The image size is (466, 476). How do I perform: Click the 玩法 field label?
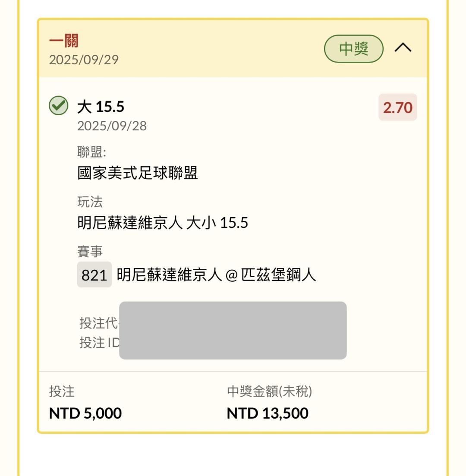90,202
